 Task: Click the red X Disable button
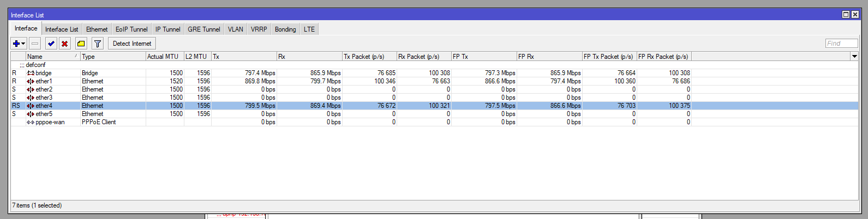pyautogui.click(x=64, y=44)
